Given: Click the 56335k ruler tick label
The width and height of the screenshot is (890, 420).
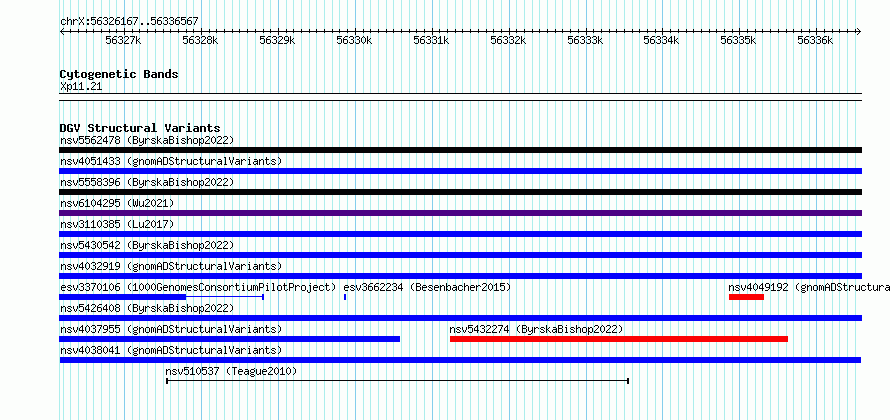Looking at the screenshot, I should tap(738, 40).
